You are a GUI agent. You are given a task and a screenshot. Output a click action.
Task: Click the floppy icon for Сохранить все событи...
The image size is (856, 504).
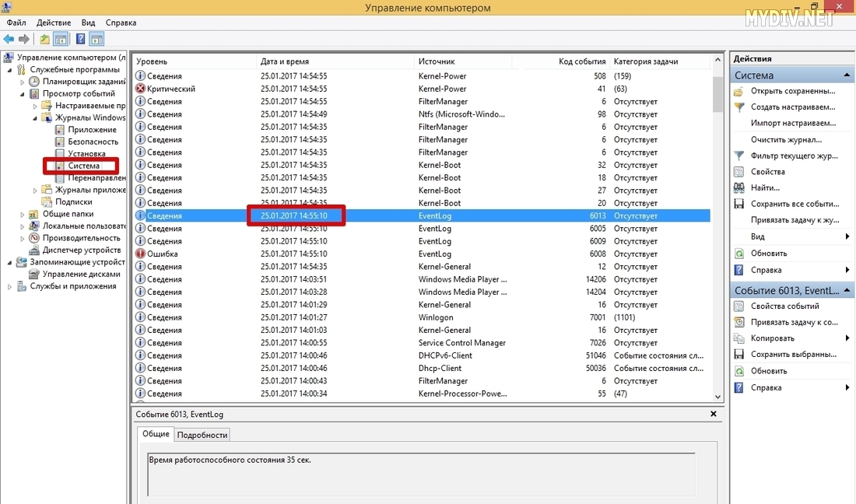pyautogui.click(x=738, y=204)
